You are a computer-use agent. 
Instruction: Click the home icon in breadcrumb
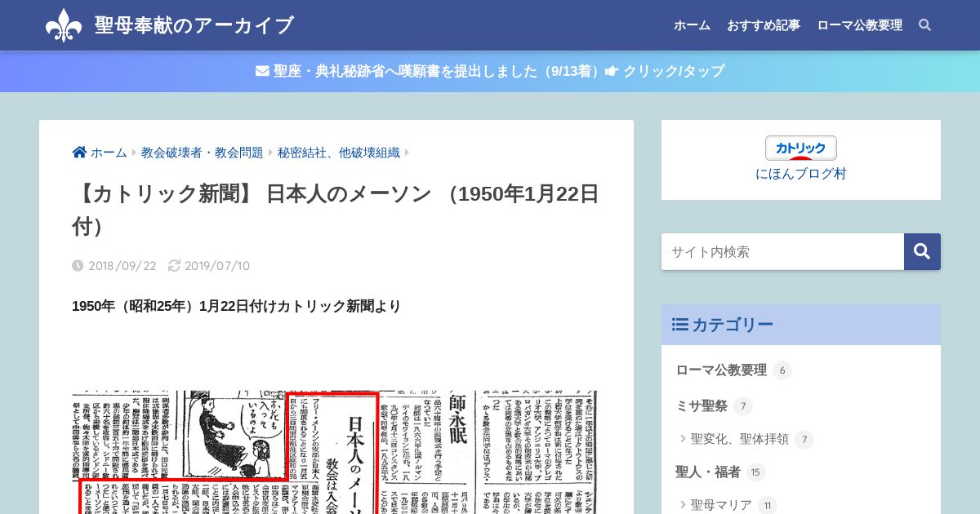[x=79, y=152]
